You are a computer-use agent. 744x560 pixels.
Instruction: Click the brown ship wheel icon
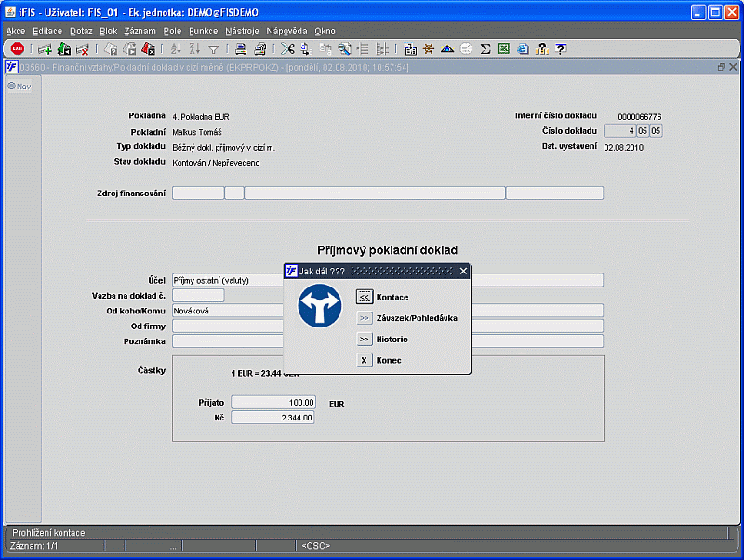(x=429, y=48)
